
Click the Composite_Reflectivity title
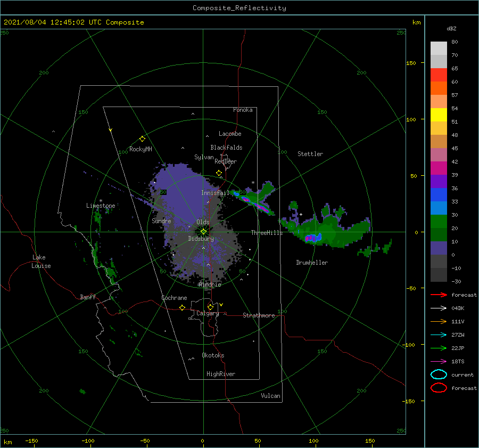240,8
